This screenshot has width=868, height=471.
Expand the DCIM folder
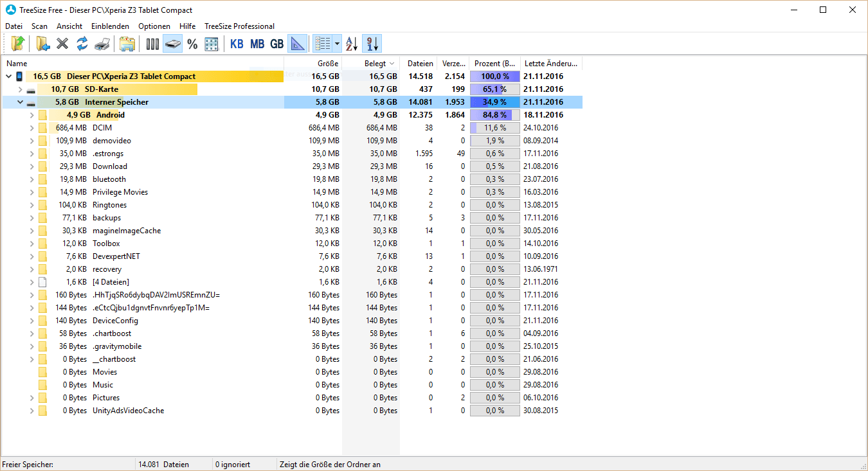32,128
